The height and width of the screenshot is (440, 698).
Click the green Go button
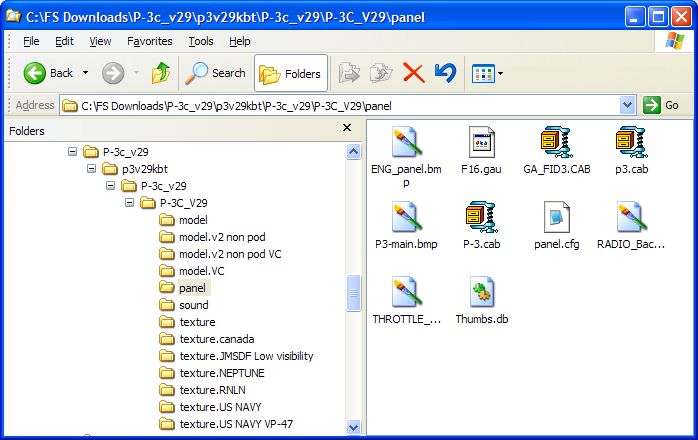[x=661, y=106]
